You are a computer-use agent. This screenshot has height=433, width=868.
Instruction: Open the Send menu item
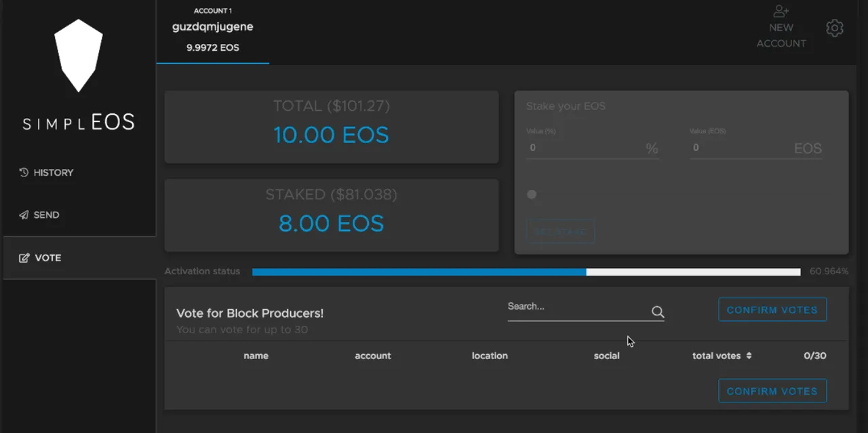pos(79,214)
